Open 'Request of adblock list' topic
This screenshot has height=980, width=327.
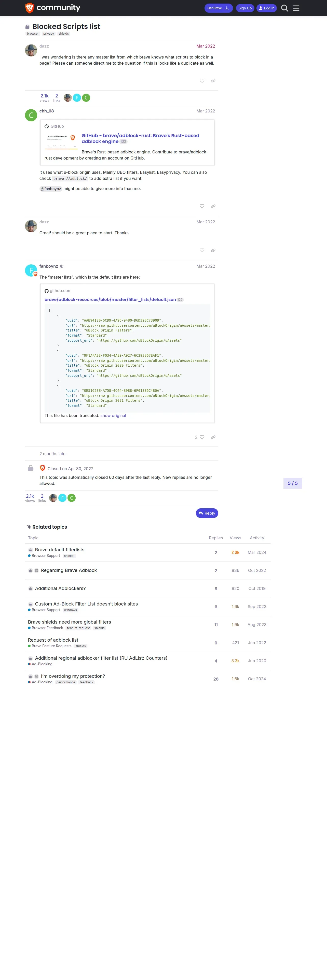53,640
